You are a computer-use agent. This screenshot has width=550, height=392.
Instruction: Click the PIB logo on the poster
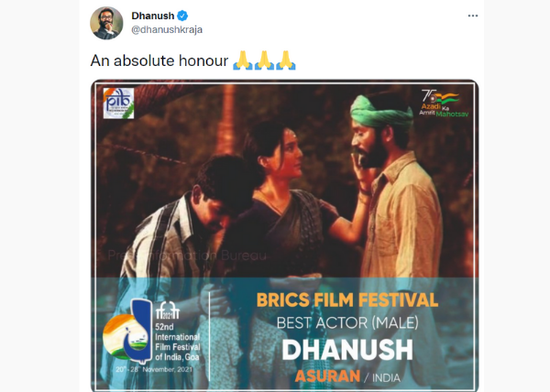click(x=118, y=103)
